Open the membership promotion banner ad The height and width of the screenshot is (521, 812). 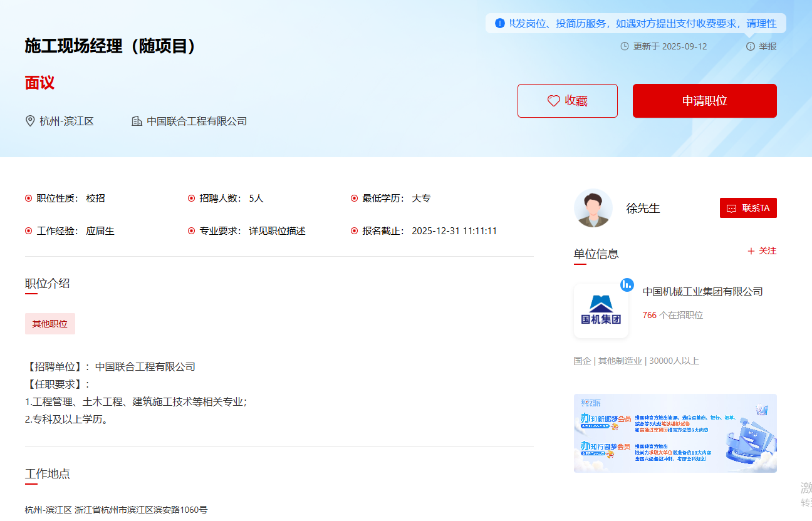pos(675,433)
